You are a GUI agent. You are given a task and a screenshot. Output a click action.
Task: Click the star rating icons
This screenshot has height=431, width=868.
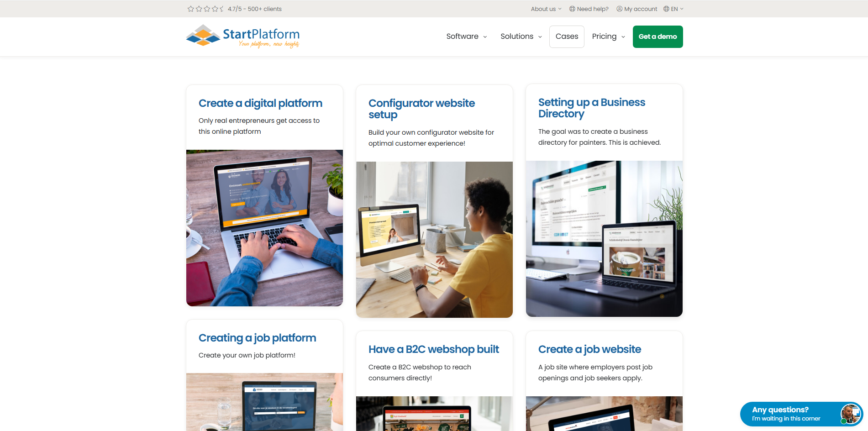205,9
